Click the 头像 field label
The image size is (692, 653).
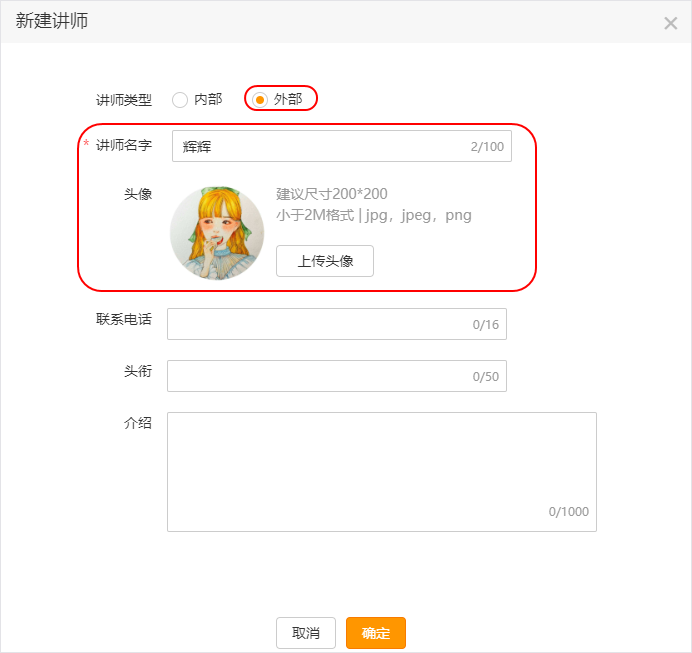(x=138, y=194)
